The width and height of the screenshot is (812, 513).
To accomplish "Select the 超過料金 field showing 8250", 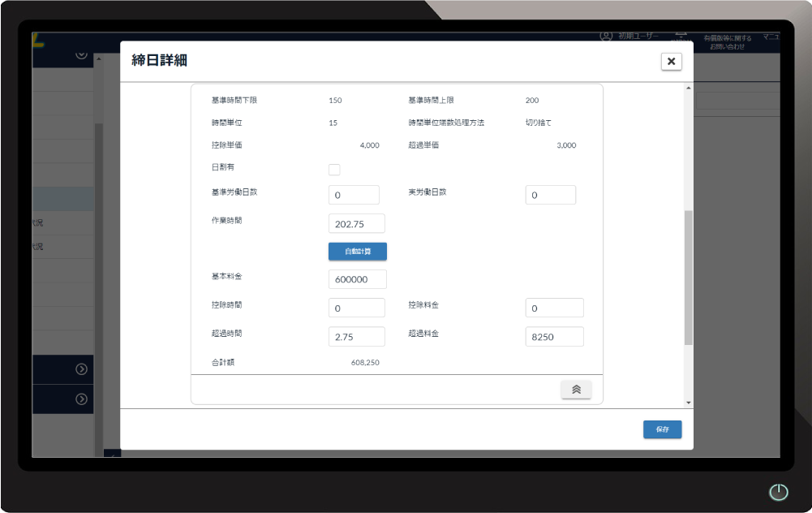I will point(554,337).
